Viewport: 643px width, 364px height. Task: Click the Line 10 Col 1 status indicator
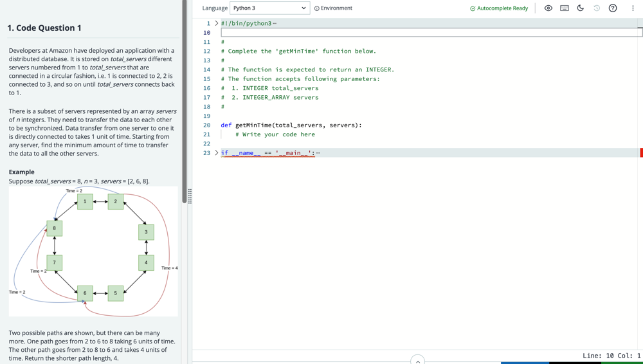(x=611, y=356)
